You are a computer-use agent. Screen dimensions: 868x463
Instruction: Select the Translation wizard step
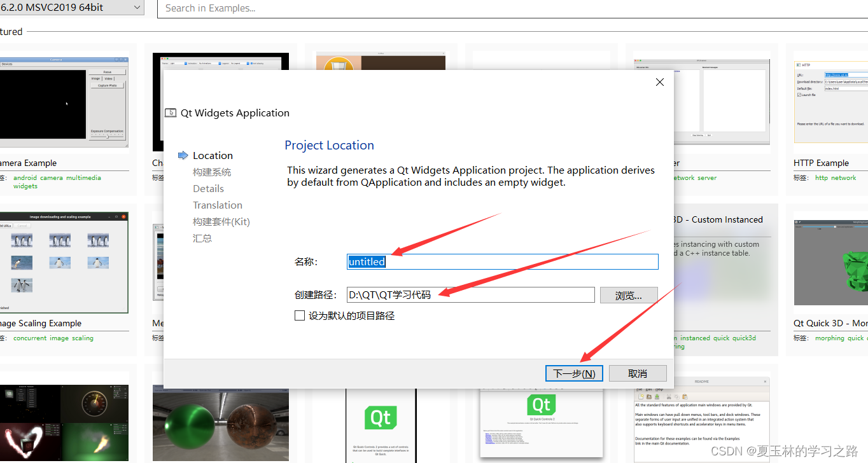coord(218,205)
